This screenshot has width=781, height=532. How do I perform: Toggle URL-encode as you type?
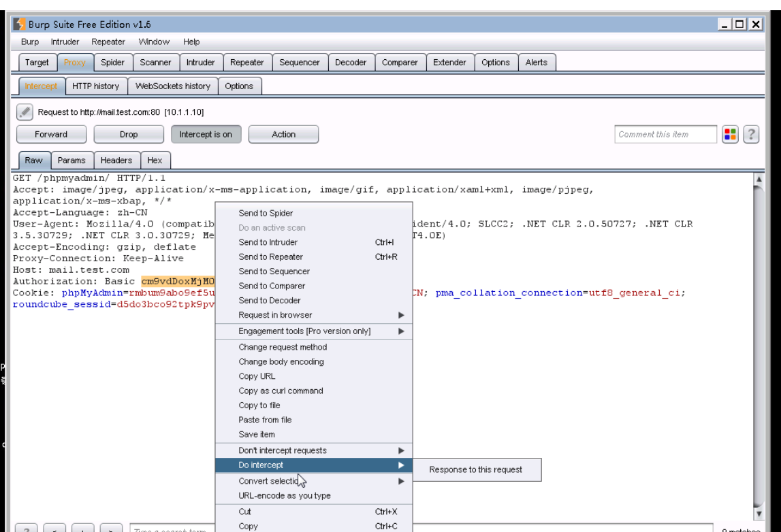tap(314, 496)
